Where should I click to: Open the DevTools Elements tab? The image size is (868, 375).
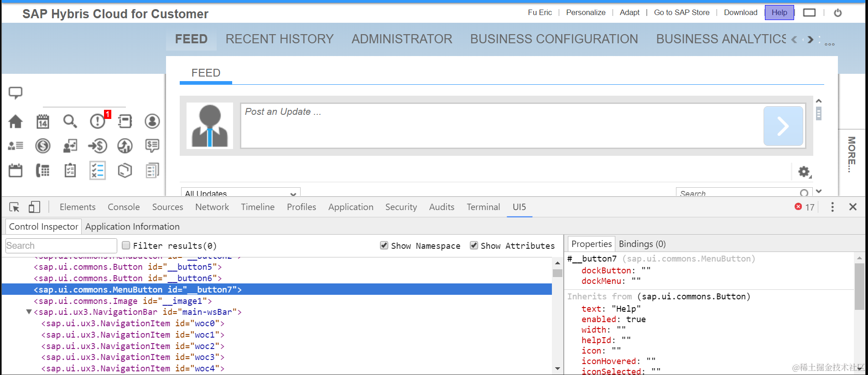[78, 207]
